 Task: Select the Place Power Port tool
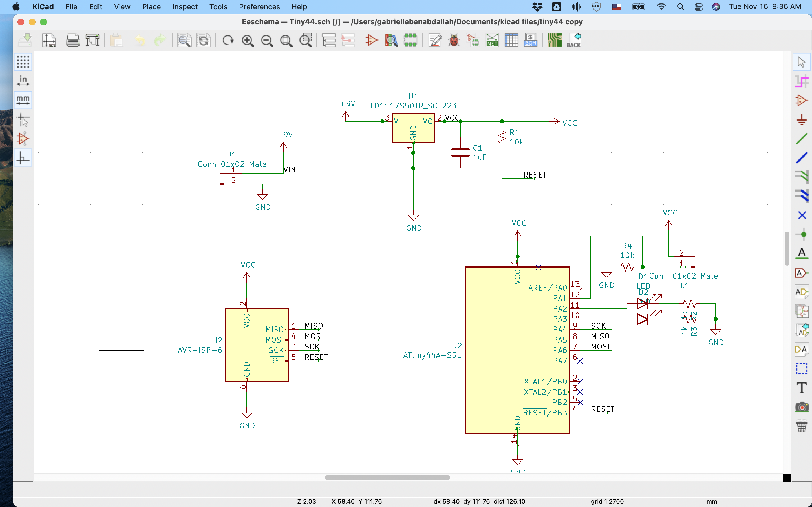click(x=802, y=119)
